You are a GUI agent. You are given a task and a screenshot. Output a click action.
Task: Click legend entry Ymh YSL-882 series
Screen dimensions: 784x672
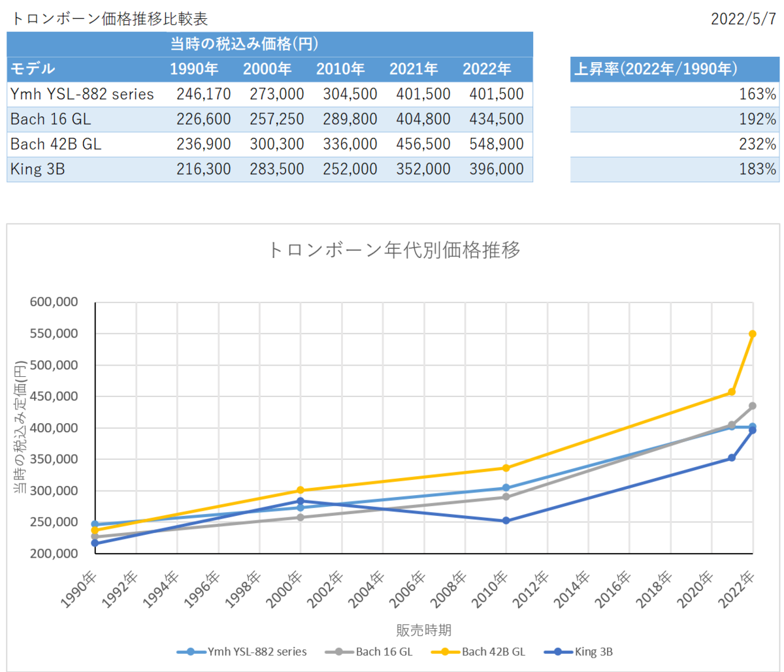coord(242,652)
